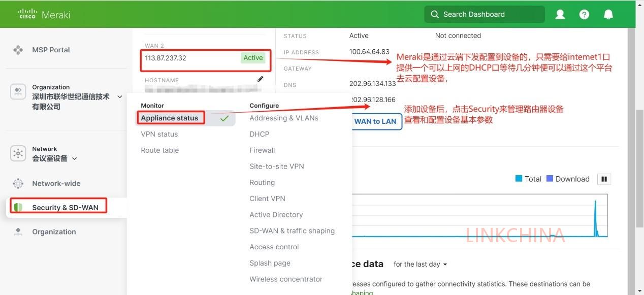
Task: Open Firewall configuration
Action: click(x=262, y=150)
